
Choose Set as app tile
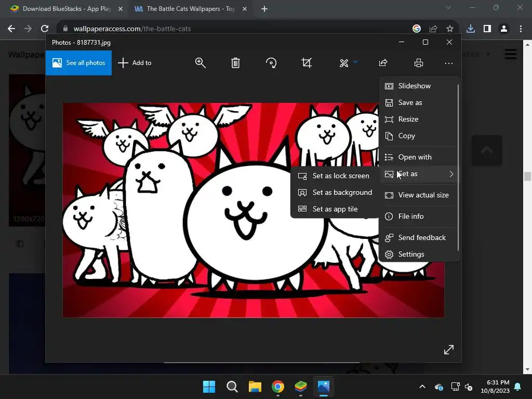point(334,209)
